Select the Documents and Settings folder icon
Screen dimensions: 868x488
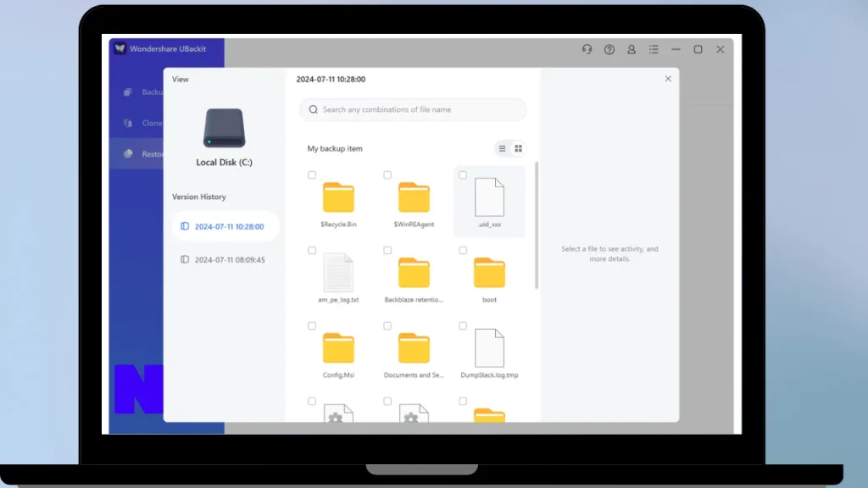[414, 347]
